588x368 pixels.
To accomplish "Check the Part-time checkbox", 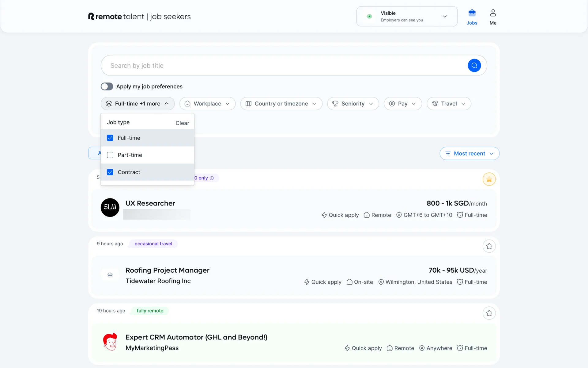I will tap(110, 155).
